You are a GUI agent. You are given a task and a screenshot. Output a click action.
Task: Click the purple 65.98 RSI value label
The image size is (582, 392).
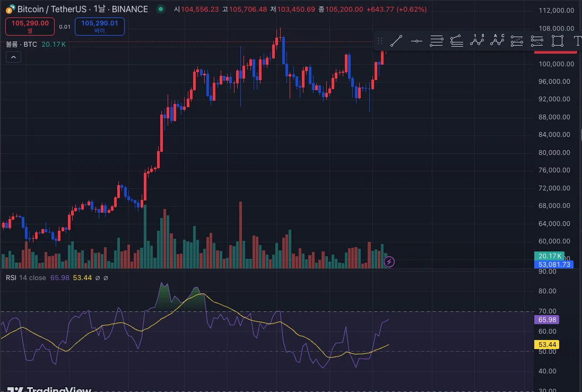click(547, 320)
